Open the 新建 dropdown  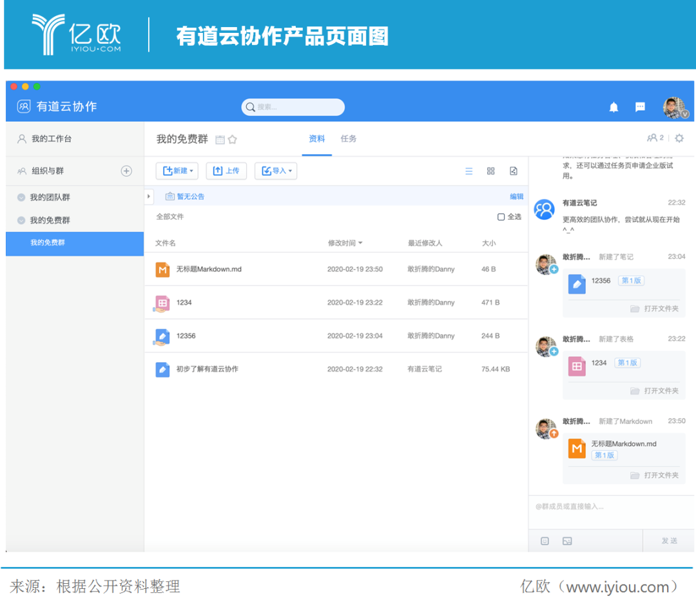[x=177, y=171]
